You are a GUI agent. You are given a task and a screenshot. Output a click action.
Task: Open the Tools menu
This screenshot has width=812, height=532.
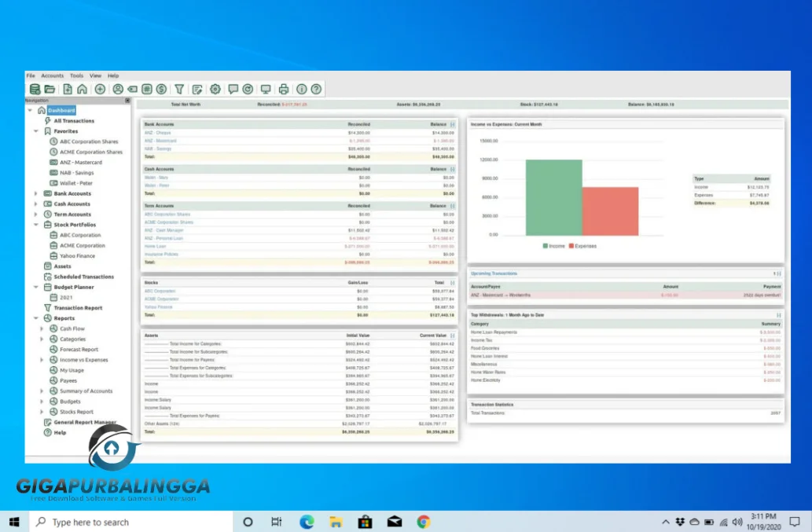[x=76, y=75]
